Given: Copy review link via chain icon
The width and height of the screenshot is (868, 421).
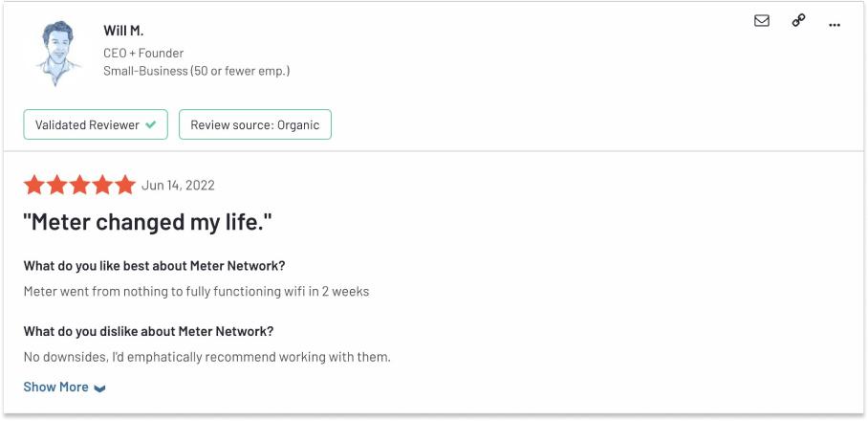Looking at the screenshot, I should pos(798,21).
